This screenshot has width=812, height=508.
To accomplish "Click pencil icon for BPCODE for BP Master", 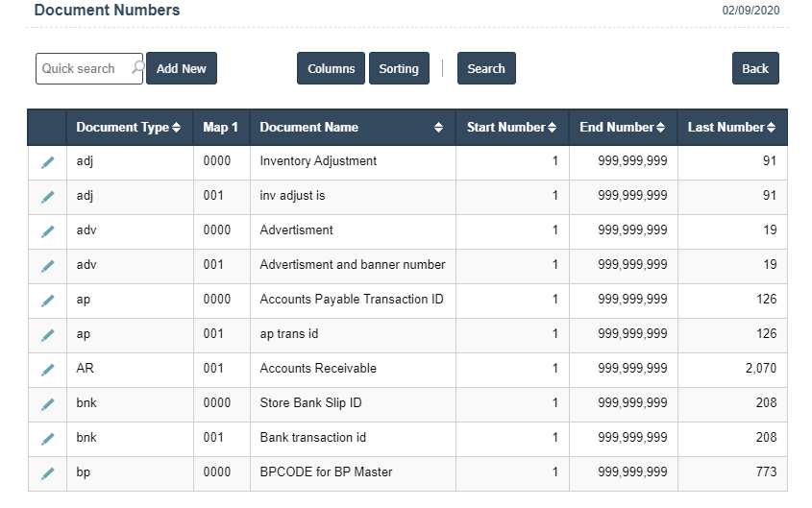I will click(x=47, y=473).
